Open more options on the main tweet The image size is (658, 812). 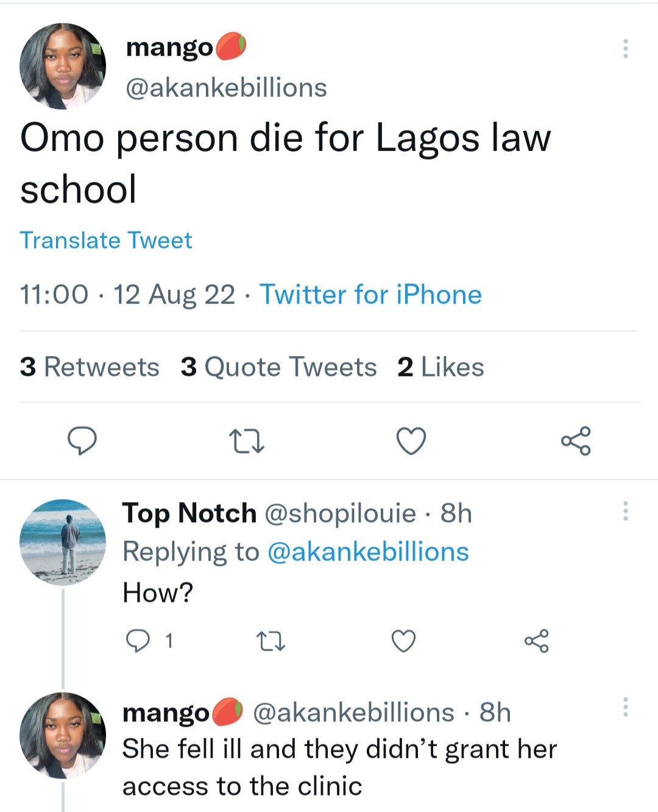coord(625,49)
